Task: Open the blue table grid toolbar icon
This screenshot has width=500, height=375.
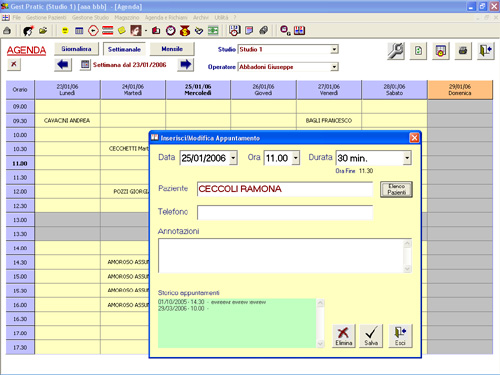Action: [79, 31]
